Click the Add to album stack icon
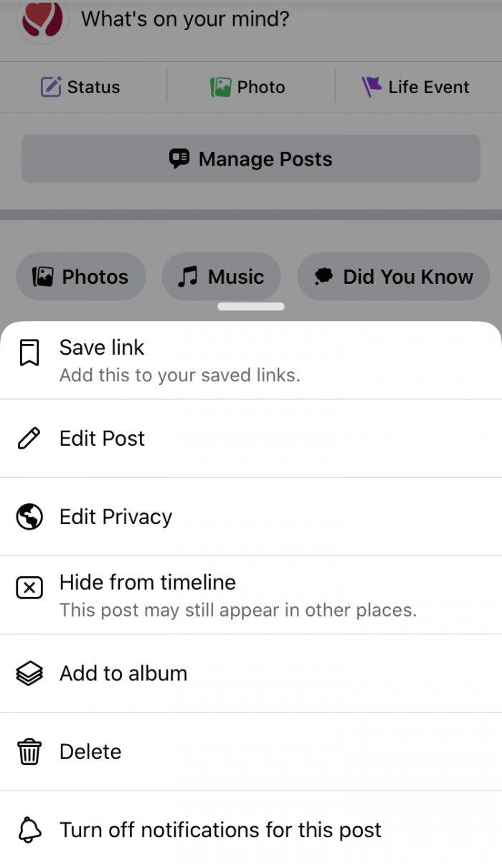Viewport: 502px width, 868px height. click(x=29, y=673)
